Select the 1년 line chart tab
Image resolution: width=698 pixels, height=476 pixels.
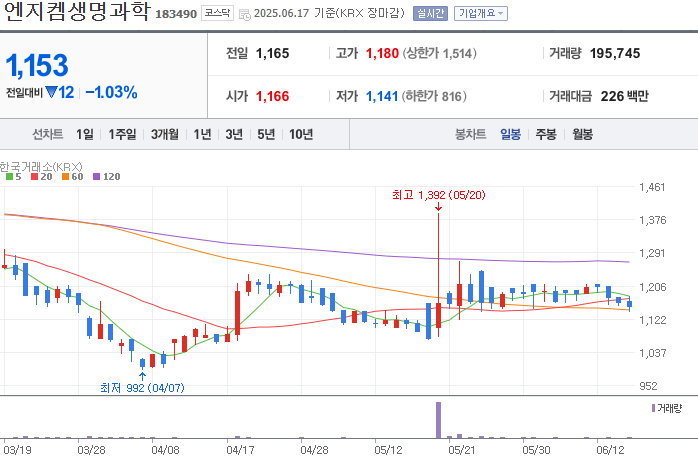coord(202,134)
